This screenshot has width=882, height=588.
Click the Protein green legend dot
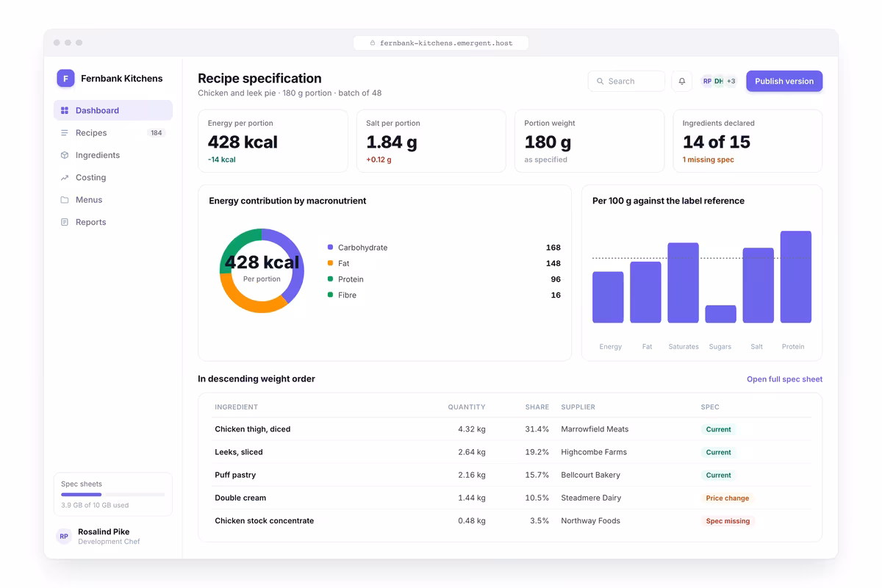point(330,279)
